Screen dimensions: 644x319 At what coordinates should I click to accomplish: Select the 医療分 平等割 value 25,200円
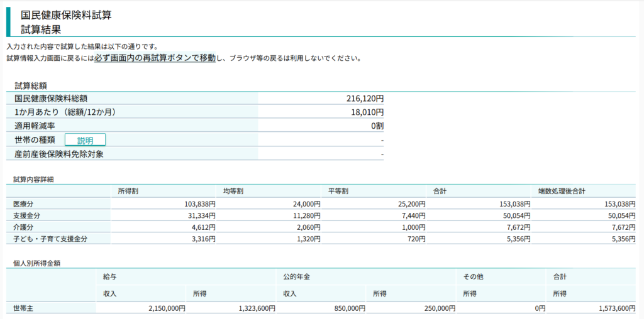(412, 204)
